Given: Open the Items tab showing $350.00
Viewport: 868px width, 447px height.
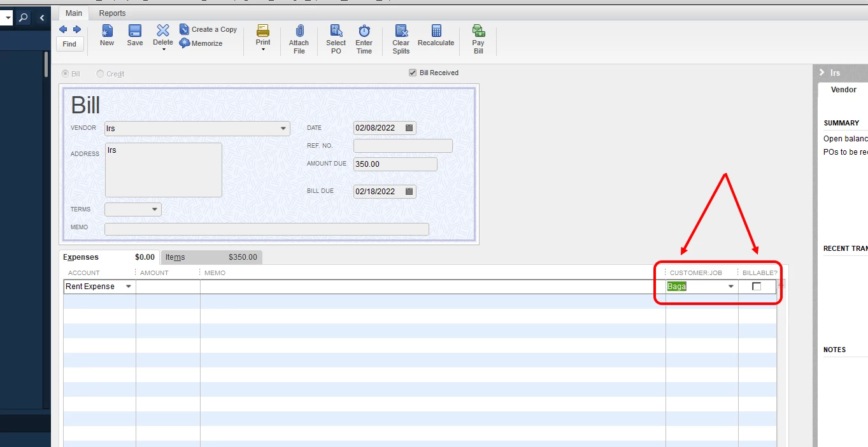Looking at the screenshot, I should pyautogui.click(x=211, y=257).
